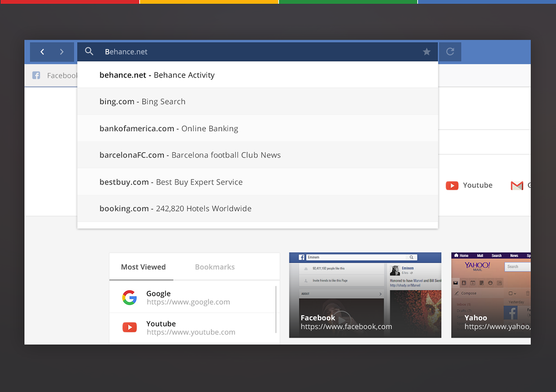This screenshot has width=556, height=392.
Task: Switch to the Most Viewed tab
Action: (x=143, y=267)
